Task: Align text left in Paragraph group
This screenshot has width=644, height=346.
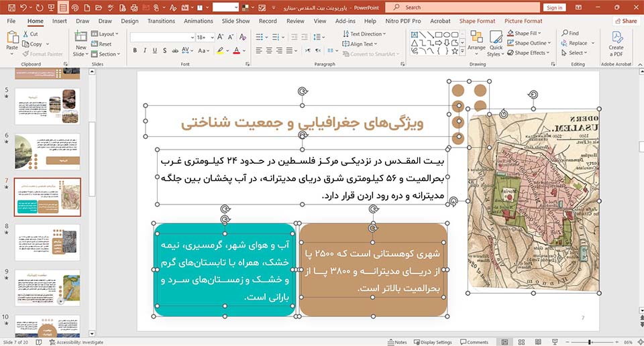Action: (x=259, y=50)
